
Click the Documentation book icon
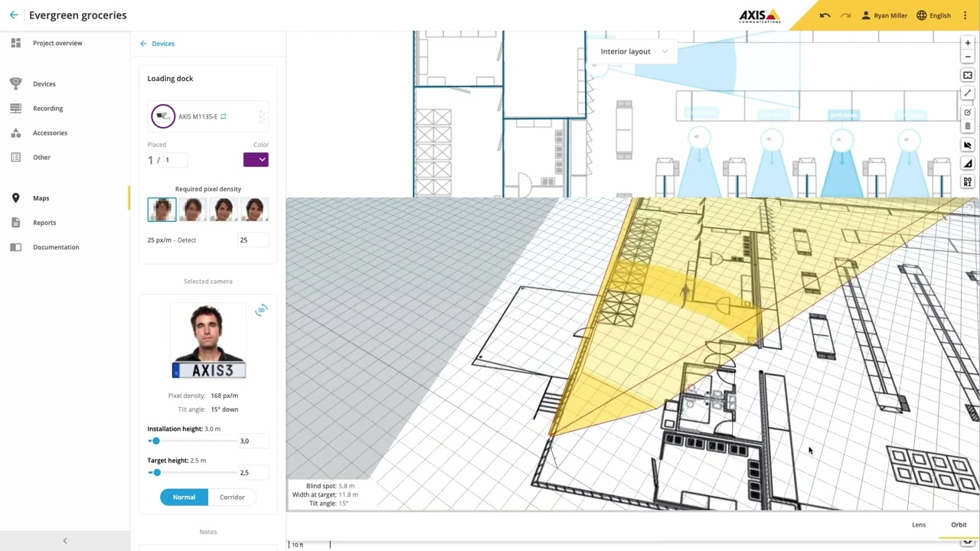15,247
